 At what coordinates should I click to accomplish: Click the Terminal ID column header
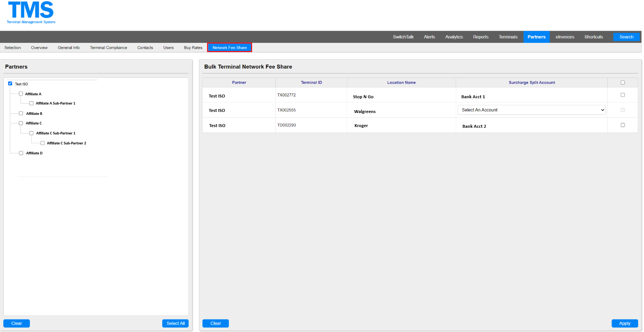click(x=311, y=83)
